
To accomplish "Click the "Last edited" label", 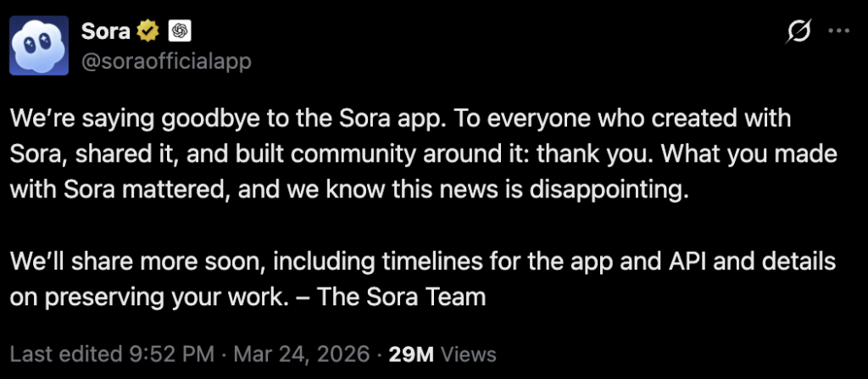I will (60, 353).
